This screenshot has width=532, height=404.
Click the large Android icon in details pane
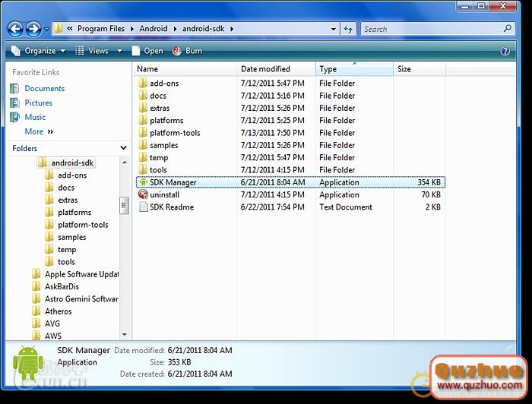click(28, 362)
